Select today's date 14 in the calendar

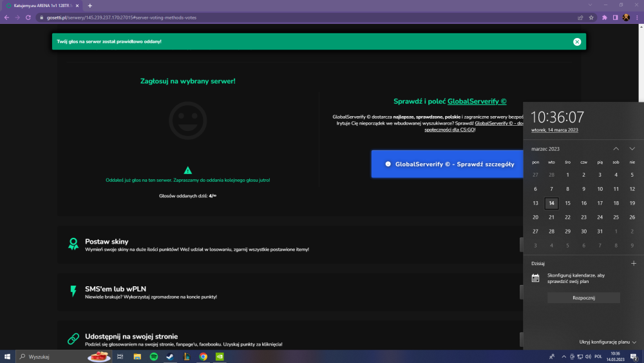pos(552,203)
